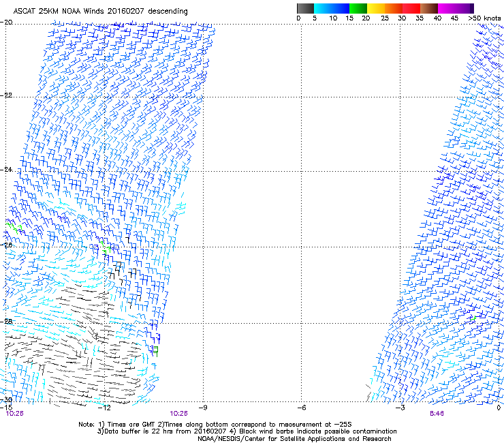The height and width of the screenshot is (443, 504).
Task: Click the legend tick label 25
Action: [x=385, y=18]
